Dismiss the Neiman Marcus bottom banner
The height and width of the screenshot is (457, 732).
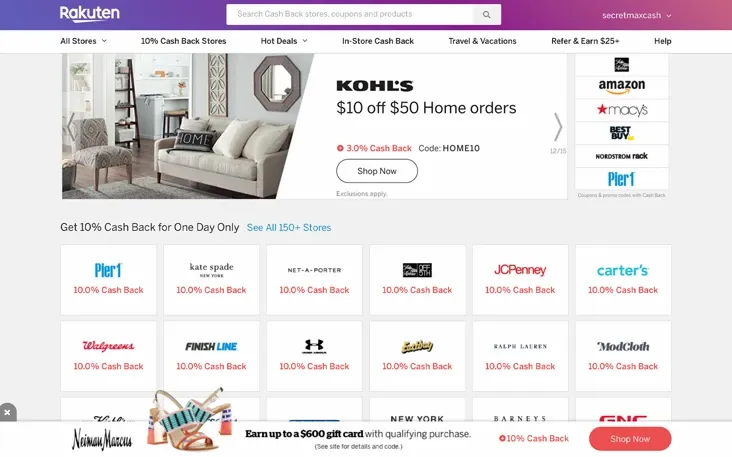click(7, 413)
